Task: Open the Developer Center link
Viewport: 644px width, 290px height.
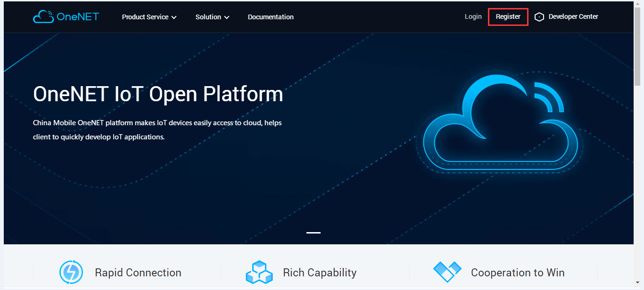Action: (x=573, y=16)
